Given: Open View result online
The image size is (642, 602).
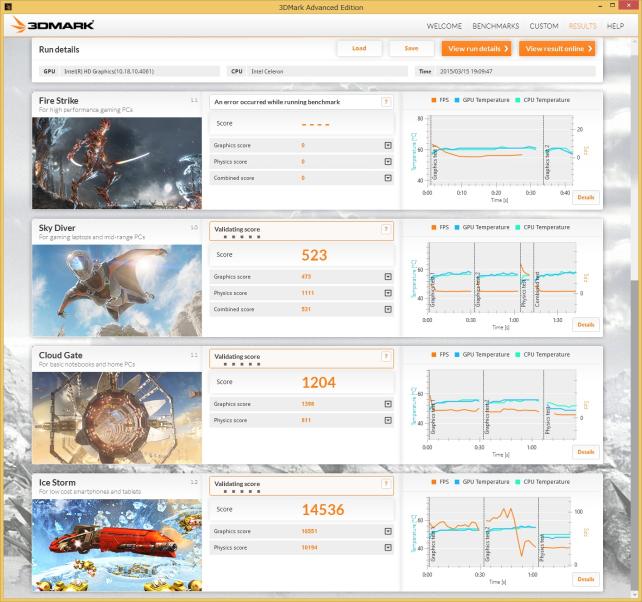Looking at the screenshot, I should [x=557, y=49].
